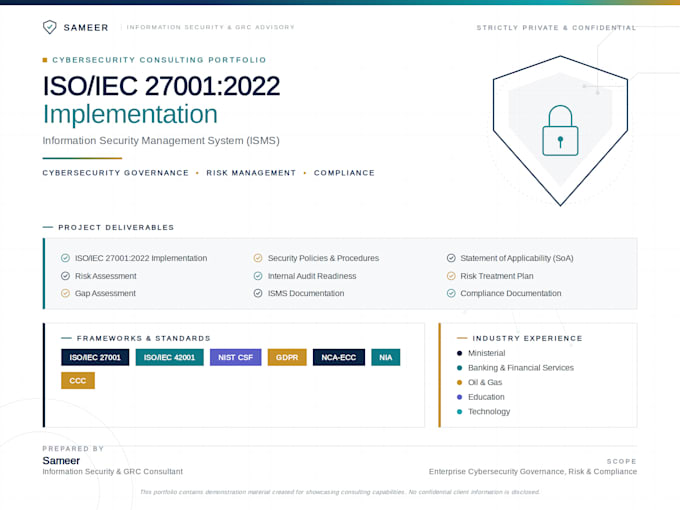
Task: Click Information Security & GRC Advisory header text
Action: pyautogui.click(x=210, y=27)
